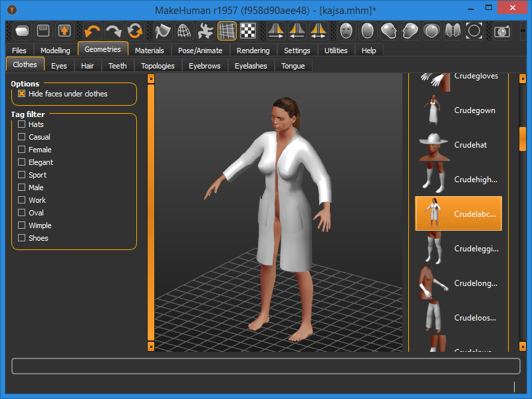Viewport: 532px width, 399px height.
Task: Uncheck Hide faces under clothes
Action: point(22,94)
